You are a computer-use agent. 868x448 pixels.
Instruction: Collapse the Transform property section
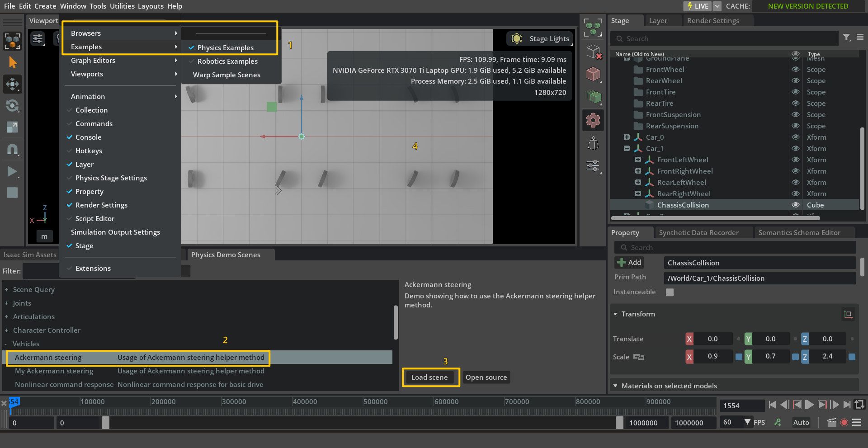[615, 314]
